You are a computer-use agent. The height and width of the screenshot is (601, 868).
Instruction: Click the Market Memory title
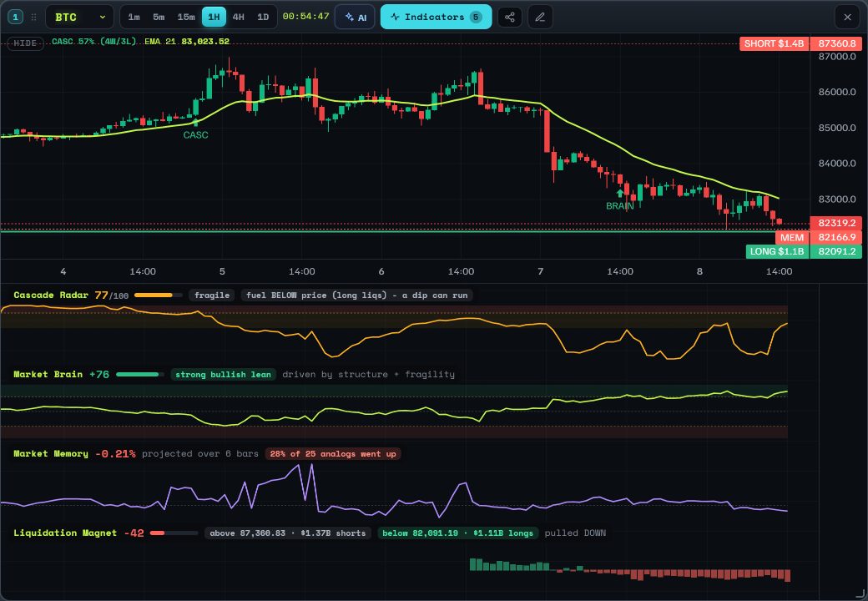pyautogui.click(x=51, y=454)
